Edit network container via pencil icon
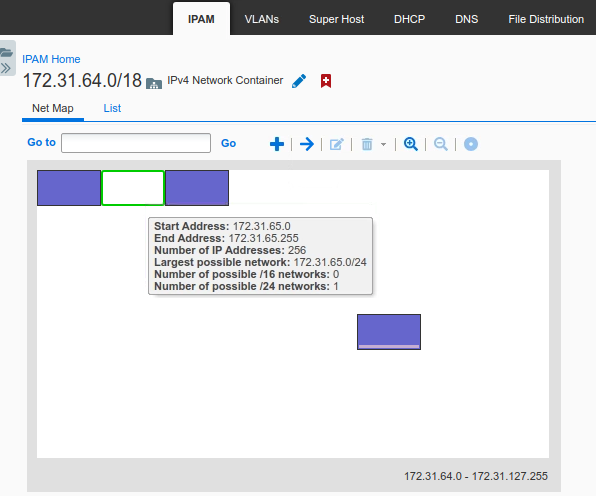This screenshot has width=596, height=496. pos(299,81)
